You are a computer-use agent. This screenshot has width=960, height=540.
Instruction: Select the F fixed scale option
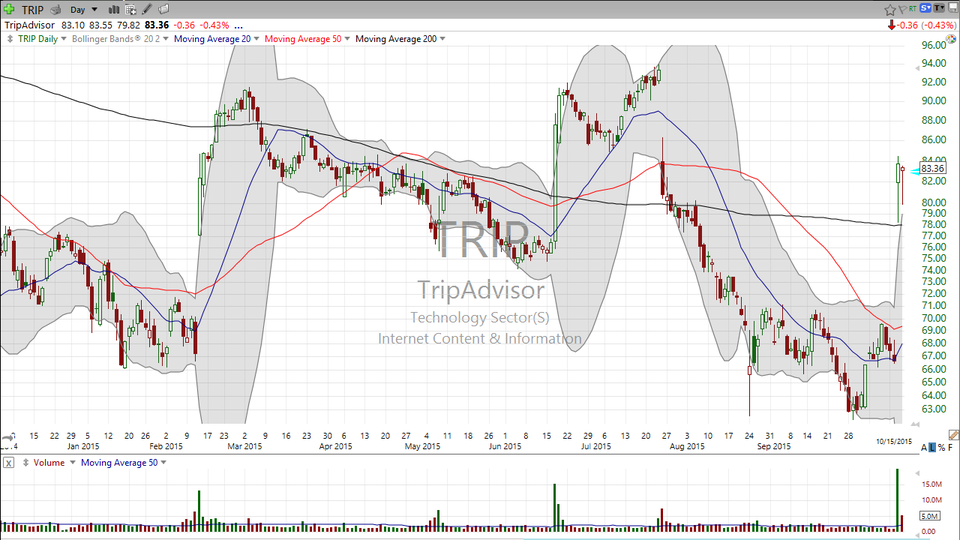tap(951, 448)
